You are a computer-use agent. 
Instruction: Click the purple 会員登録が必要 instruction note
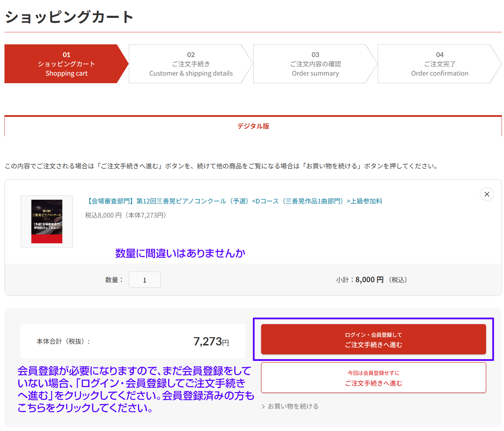[x=136, y=389]
